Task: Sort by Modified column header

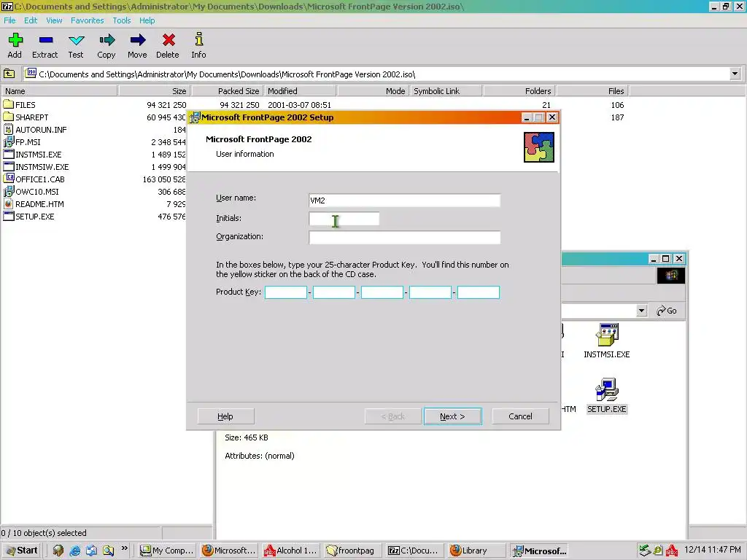Action: 300,91
